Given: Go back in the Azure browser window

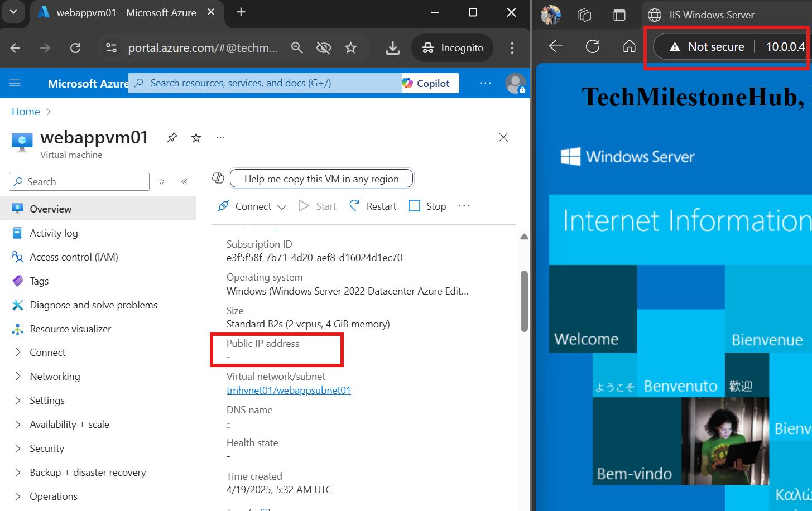Looking at the screenshot, I should (15, 48).
